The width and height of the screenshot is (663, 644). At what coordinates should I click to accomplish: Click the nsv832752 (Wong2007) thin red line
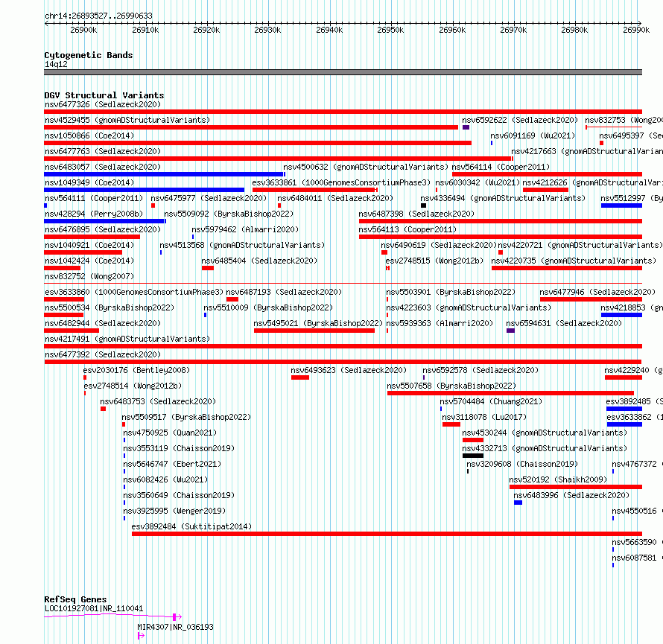[x=343, y=283]
